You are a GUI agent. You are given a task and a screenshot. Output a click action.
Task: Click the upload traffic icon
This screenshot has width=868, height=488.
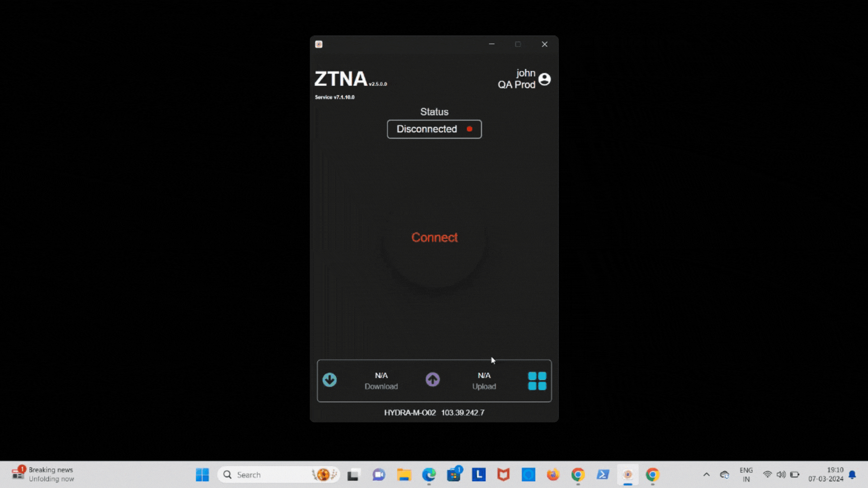tap(433, 380)
